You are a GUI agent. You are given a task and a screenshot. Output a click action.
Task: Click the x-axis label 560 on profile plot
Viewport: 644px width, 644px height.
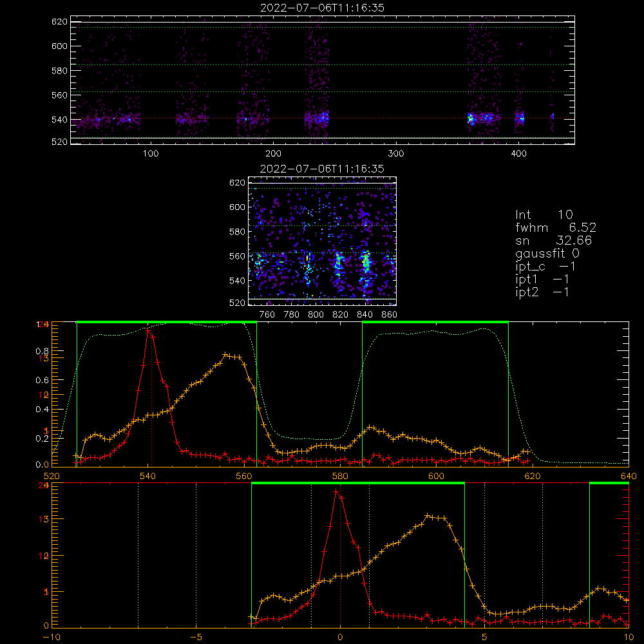244,477
